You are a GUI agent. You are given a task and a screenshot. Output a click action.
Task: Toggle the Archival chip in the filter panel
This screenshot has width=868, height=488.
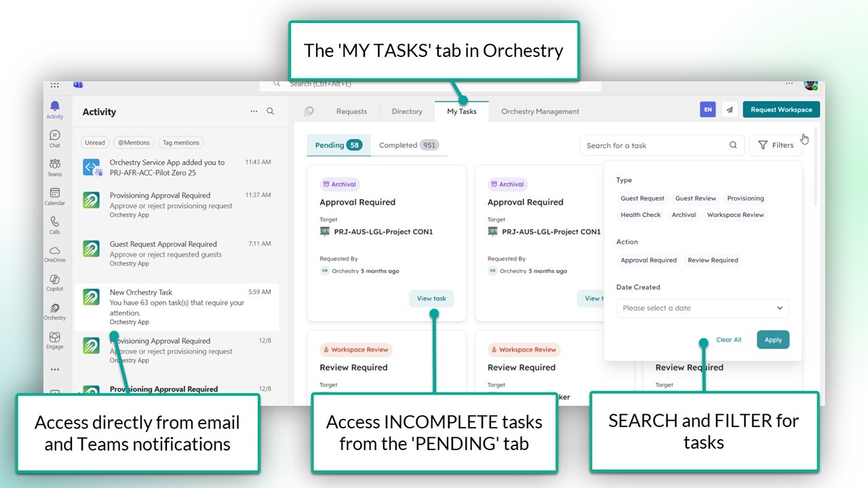coord(684,215)
